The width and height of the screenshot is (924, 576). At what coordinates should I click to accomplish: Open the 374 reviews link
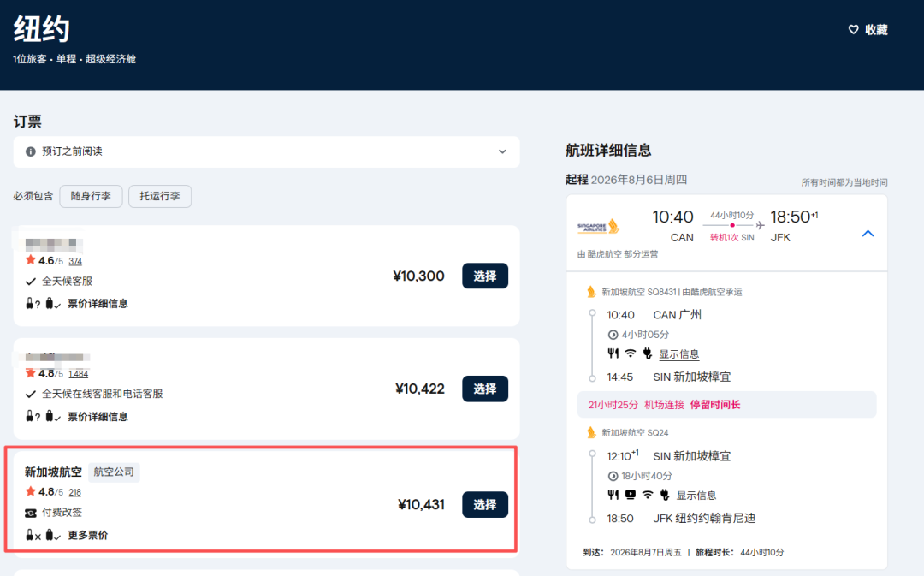75,261
